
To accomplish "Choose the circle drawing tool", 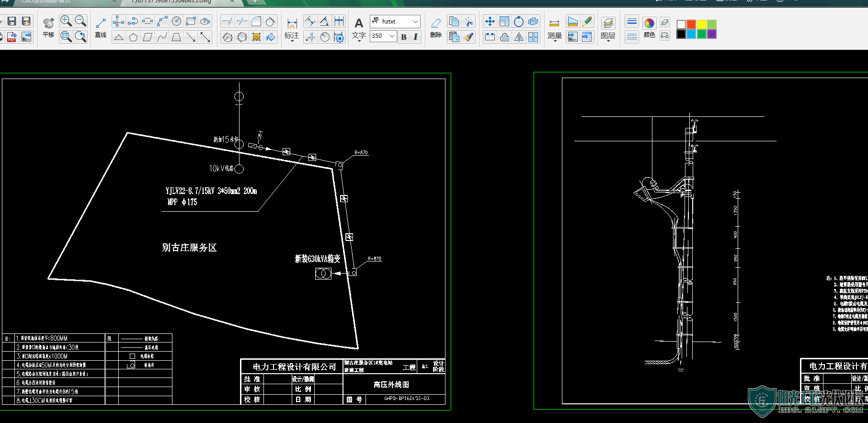I will (x=176, y=21).
